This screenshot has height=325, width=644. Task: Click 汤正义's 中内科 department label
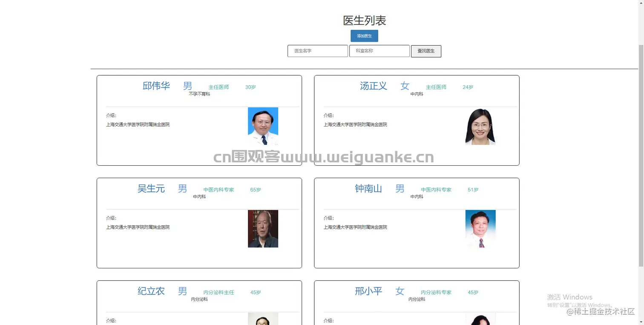tap(417, 94)
